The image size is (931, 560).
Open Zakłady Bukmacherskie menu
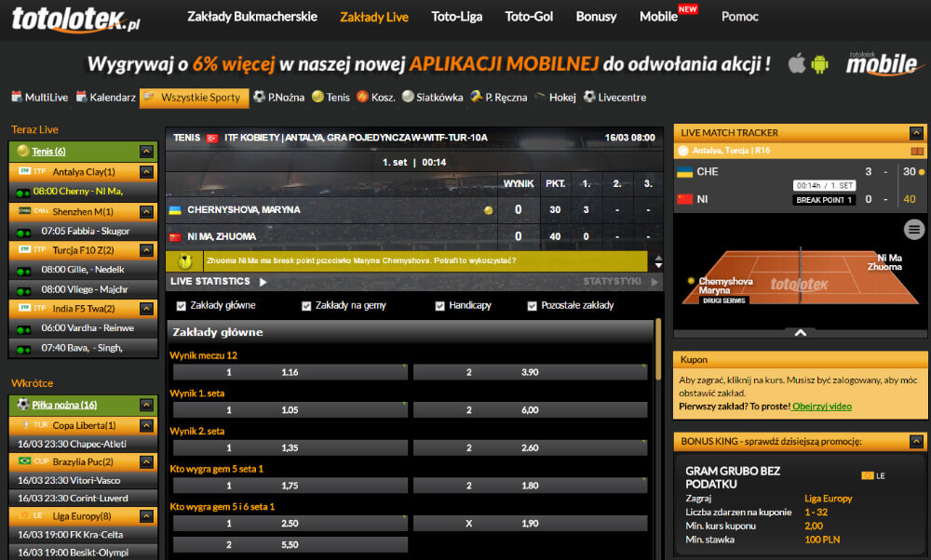coord(252,17)
